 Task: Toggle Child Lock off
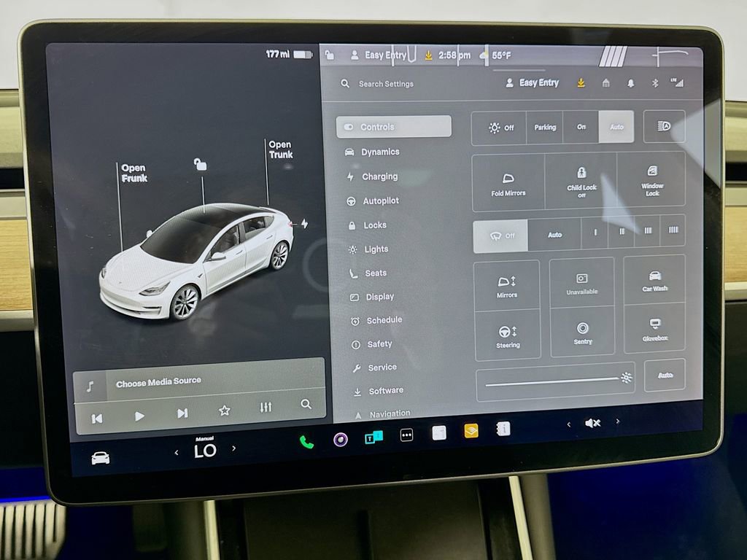(x=581, y=184)
